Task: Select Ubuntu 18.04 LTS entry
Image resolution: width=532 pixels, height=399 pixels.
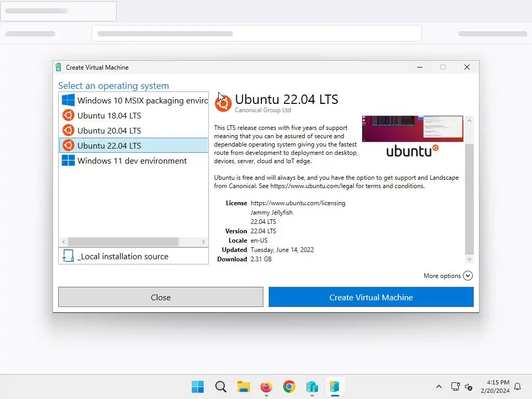Action: 134,115
